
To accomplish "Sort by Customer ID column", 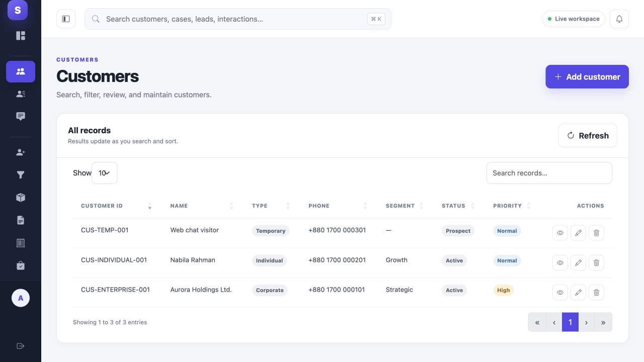I will [x=117, y=206].
